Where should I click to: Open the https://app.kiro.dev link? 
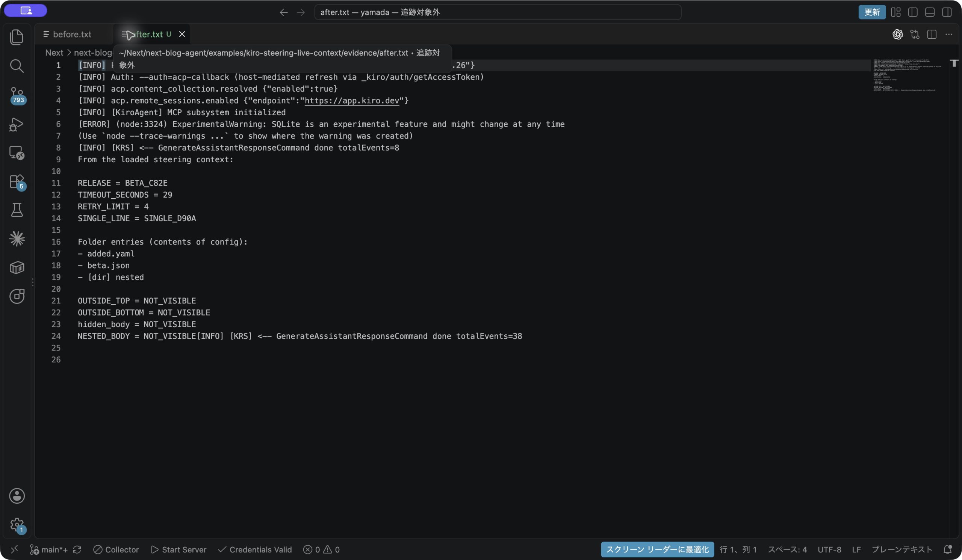(x=352, y=101)
